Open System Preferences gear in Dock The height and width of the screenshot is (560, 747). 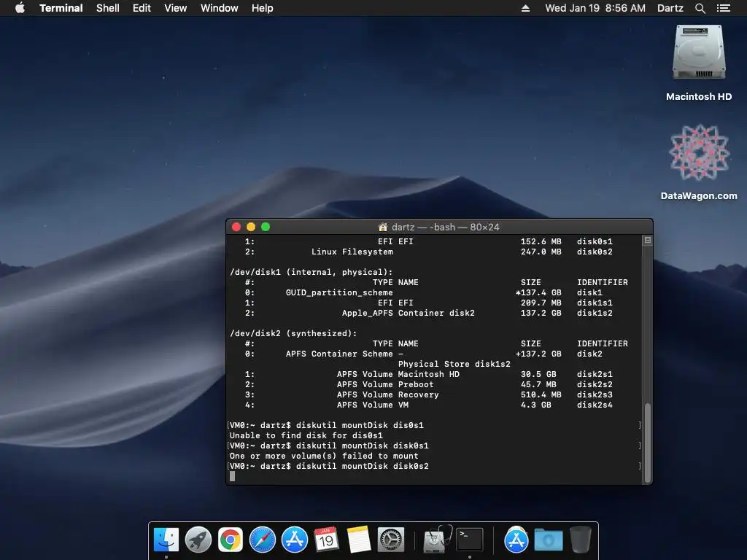pyautogui.click(x=391, y=540)
